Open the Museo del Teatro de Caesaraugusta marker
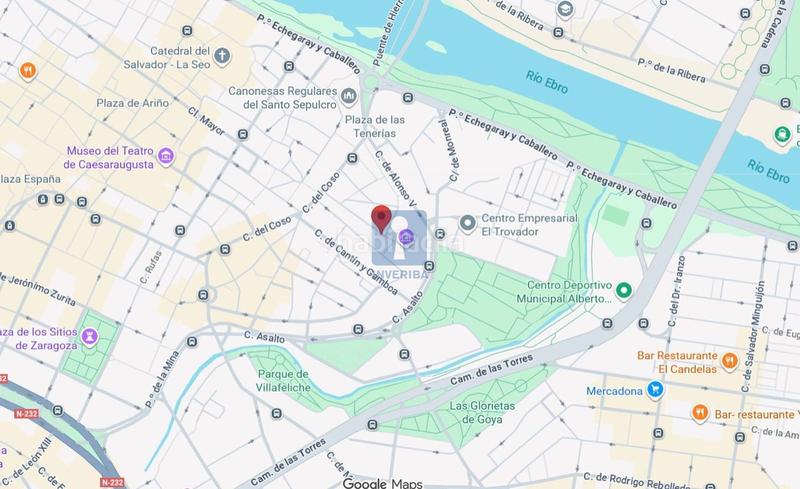The width and height of the screenshot is (800, 489). (166, 156)
